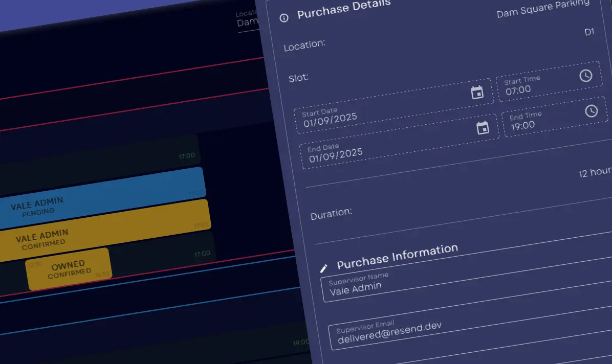Click the D1 slot value

(589, 32)
